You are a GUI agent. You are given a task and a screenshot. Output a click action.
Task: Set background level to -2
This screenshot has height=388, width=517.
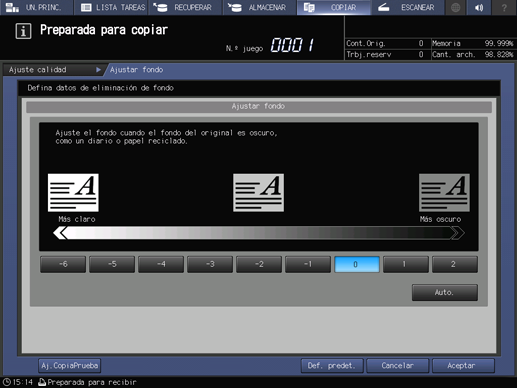point(259,264)
